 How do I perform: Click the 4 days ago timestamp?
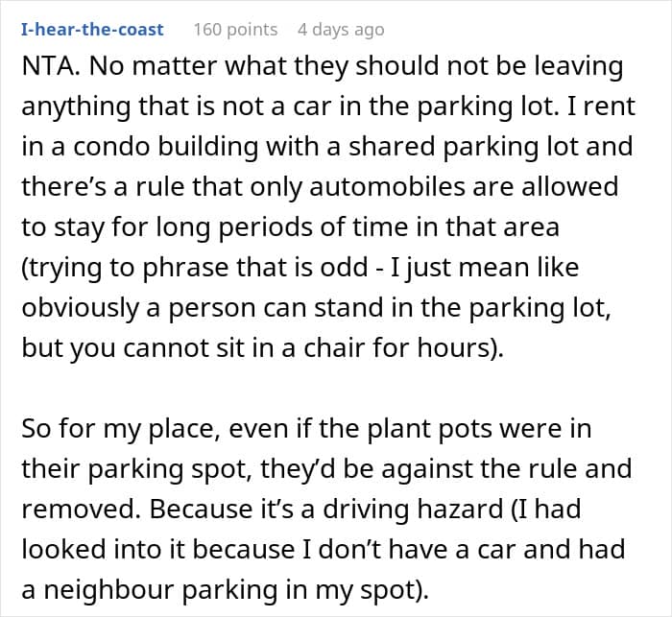click(x=341, y=30)
